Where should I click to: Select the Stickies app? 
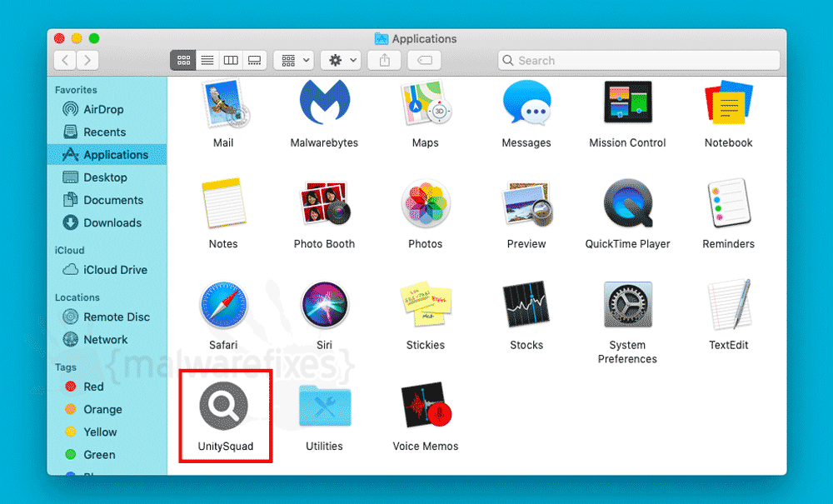click(426, 304)
